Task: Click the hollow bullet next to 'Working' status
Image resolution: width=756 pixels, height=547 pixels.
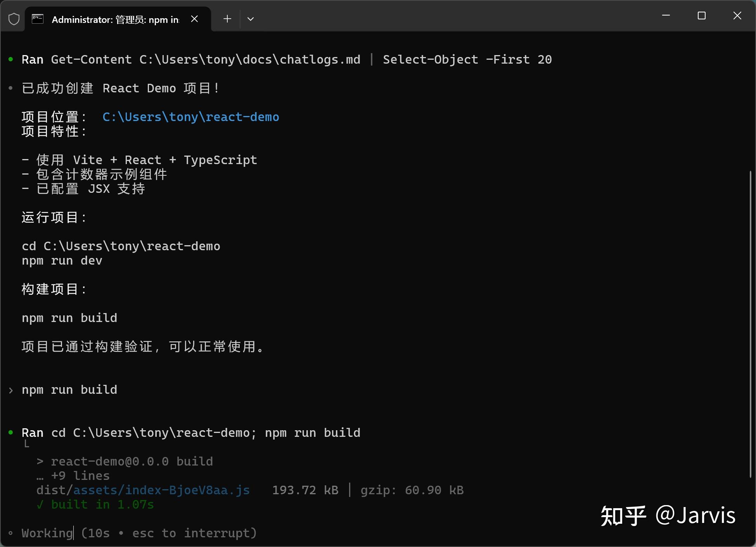Action: pos(10,533)
